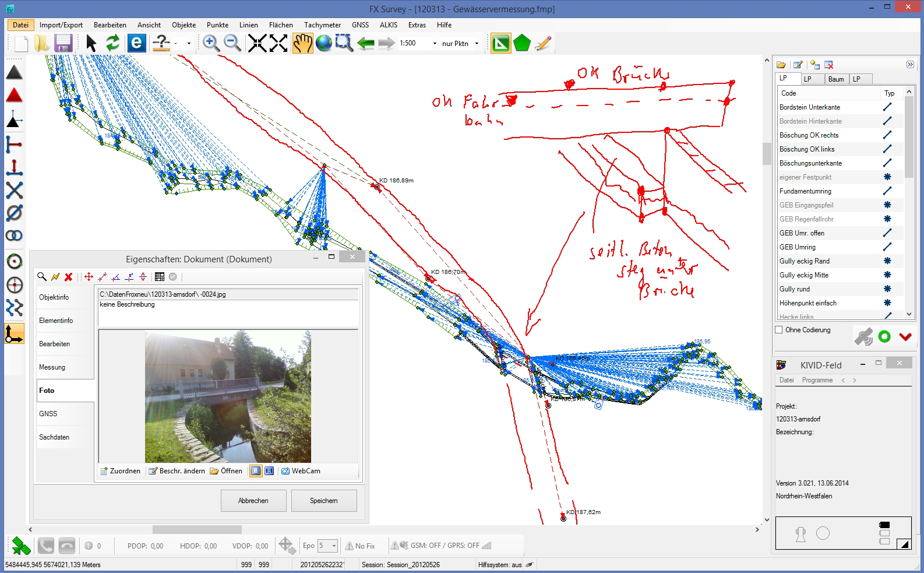Select the red triangle tool in sidebar

pyautogui.click(x=15, y=96)
